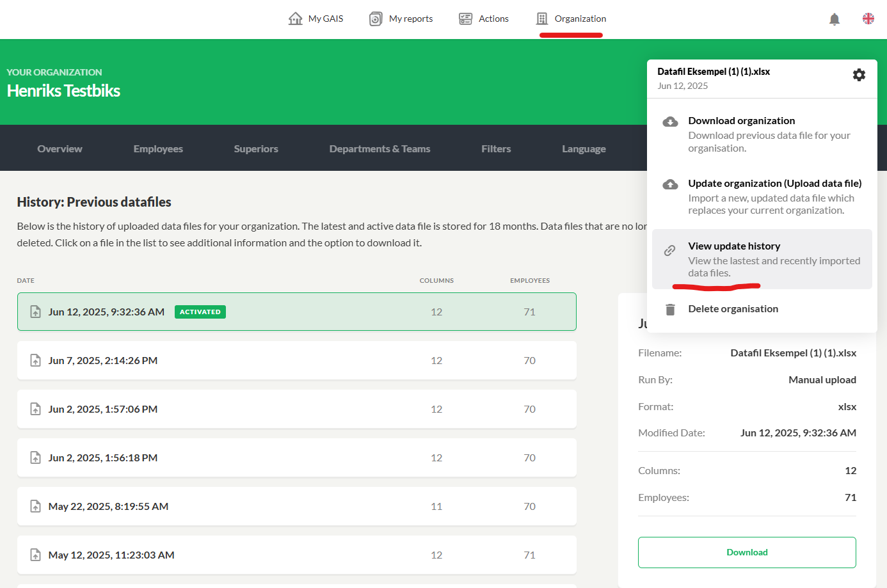Screen dimensions: 887x588
Task: Click the Actions checklist icon
Action: pyautogui.click(x=465, y=19)
